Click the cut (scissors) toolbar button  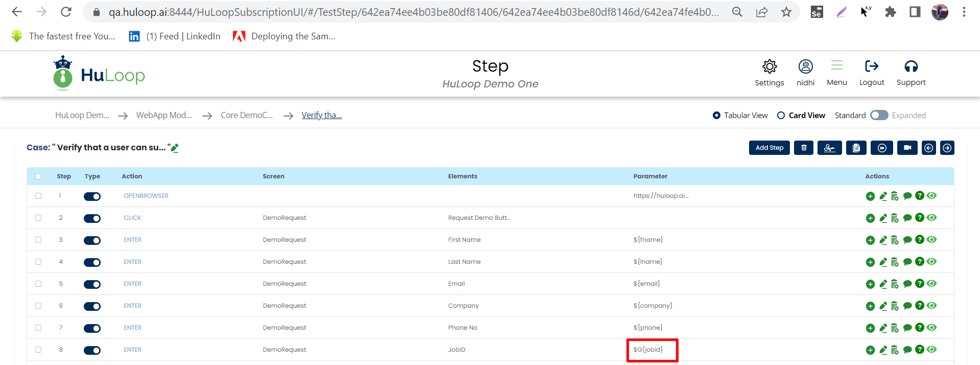pos(829,148)
